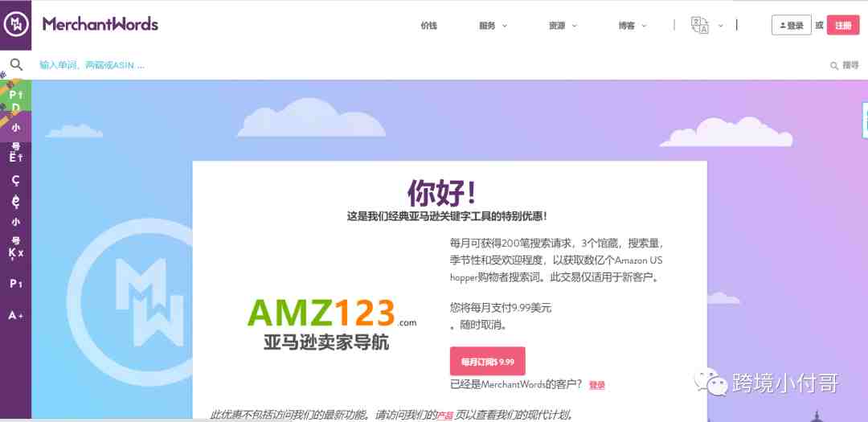868x422 pixels.
Task: Click the pink 登录 link beside existing customer text
Action: (x=596, y=386)
